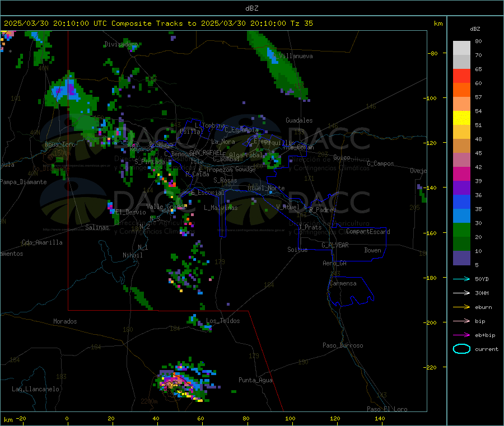Click the blue-core echo northwest of Agua_Toro
This screenshot has height=426, width=504.
point(67,89)
